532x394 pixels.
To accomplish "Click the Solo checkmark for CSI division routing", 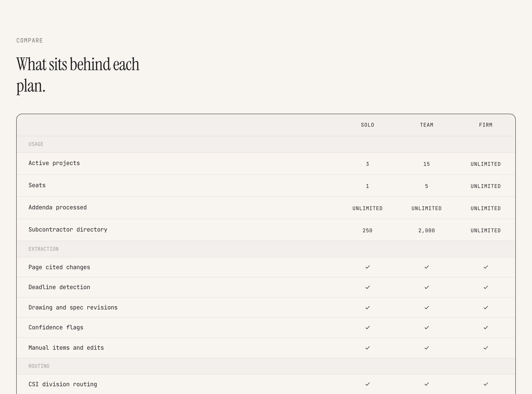I will click(x=367, y=384).
